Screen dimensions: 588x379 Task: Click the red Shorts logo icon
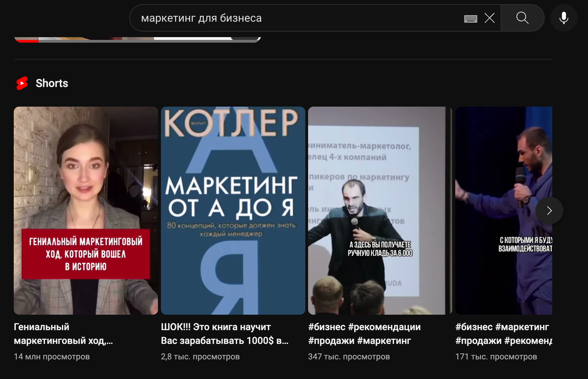point(22,83)
